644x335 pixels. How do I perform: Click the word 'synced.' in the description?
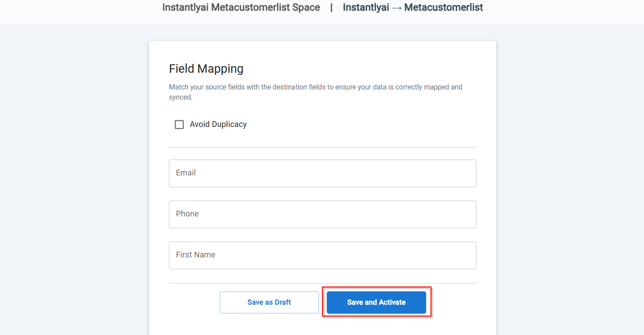coord(181,97)
